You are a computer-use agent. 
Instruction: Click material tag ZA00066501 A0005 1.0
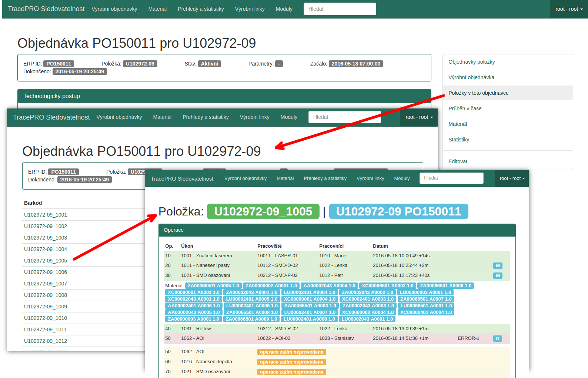point(213,286)
